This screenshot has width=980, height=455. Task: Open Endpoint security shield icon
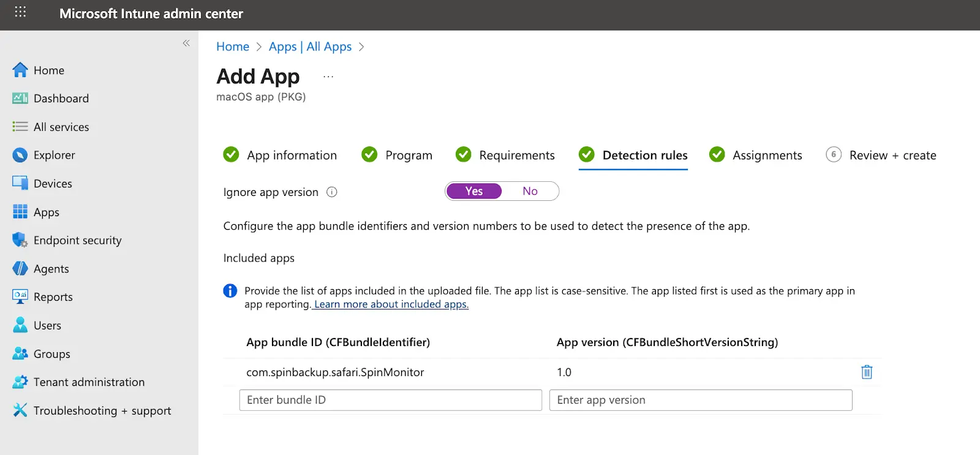[x=20, y=240]
